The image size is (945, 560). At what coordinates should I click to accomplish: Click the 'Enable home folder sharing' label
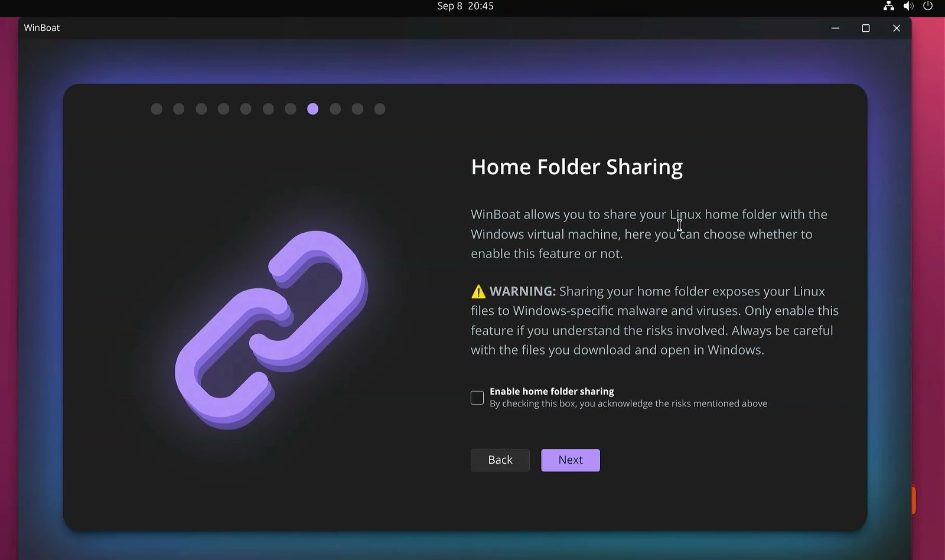click(x=552, y=391)
